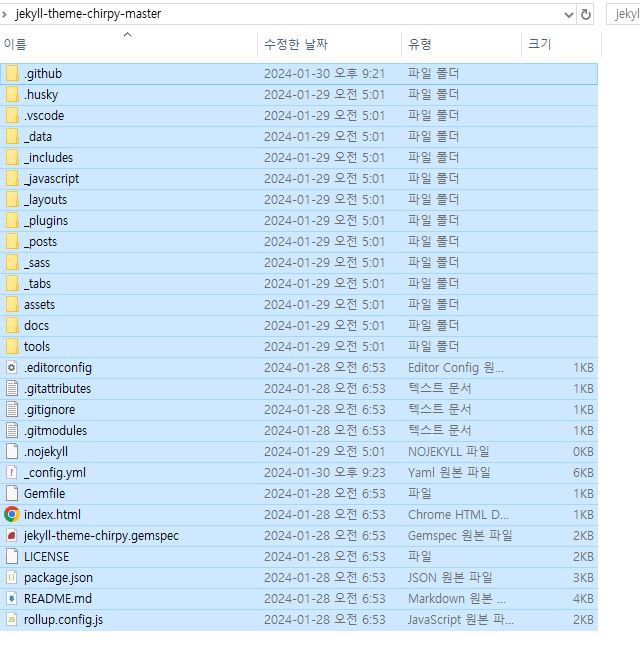Click the .gitignore text file icon
The width and height of the screenshot is (640, 645).
coord(12,409)
